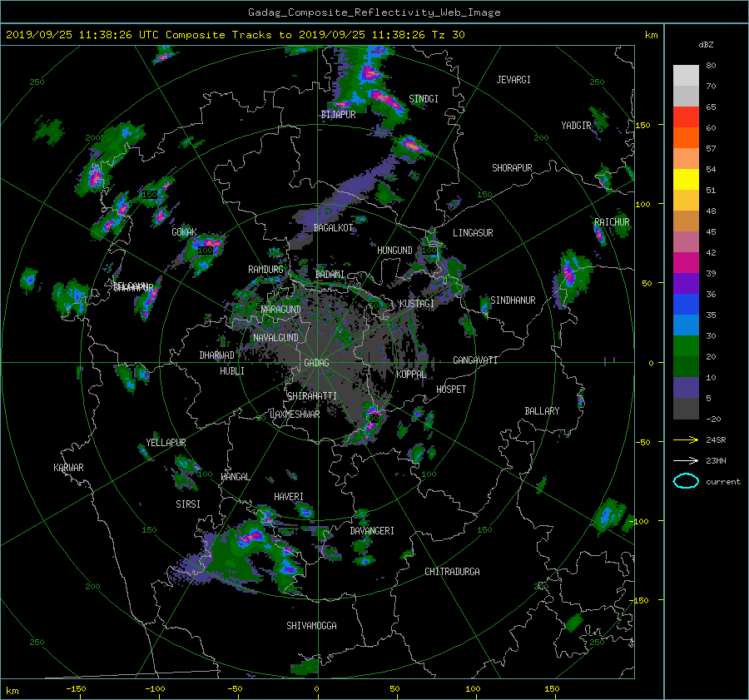Click the NARAGUND city label
Viewport: 749px width, 700px height.
[x=281, y=310]
